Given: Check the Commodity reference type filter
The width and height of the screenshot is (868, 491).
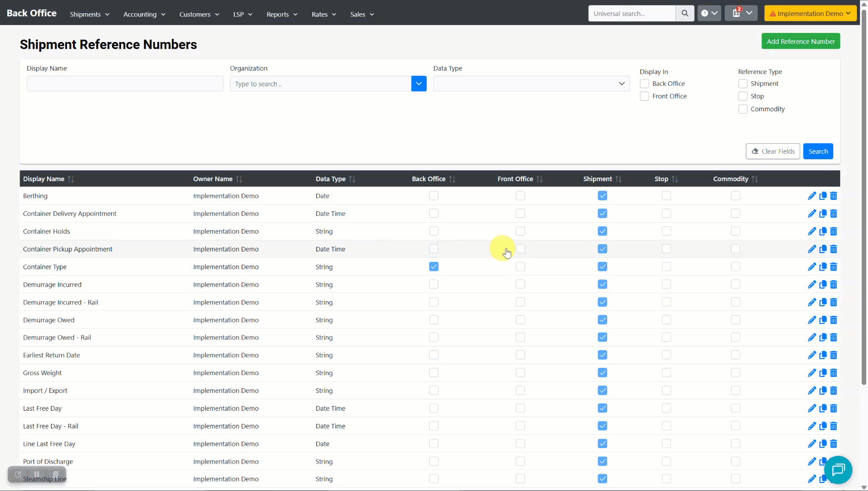Looking at the screenshot, I should tap(743, 109).
